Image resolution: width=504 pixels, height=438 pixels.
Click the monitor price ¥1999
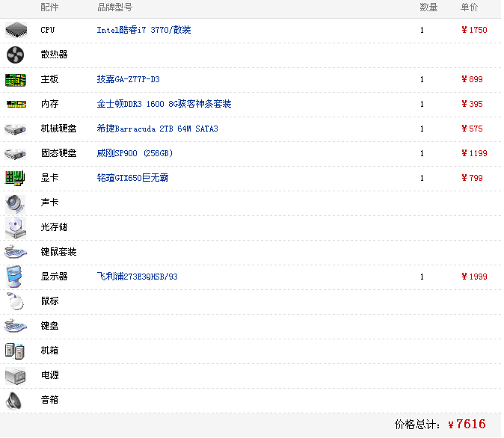coord(474,277)
